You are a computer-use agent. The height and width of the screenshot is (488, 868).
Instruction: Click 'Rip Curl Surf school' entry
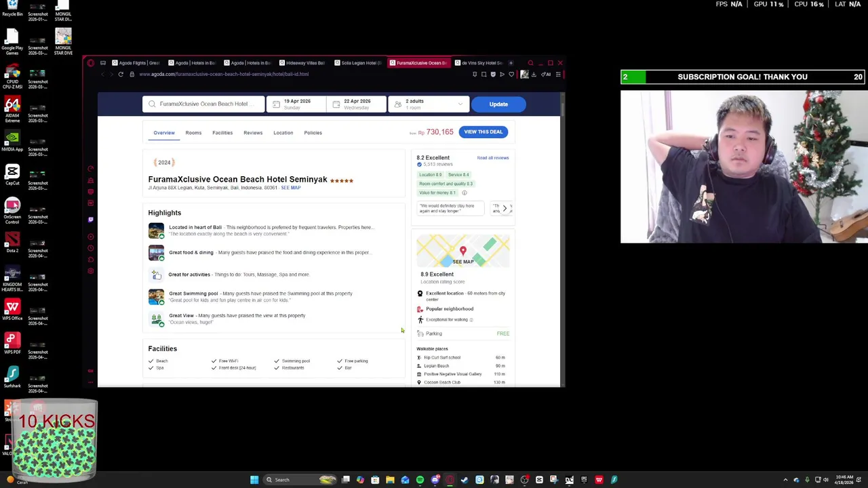442,358
